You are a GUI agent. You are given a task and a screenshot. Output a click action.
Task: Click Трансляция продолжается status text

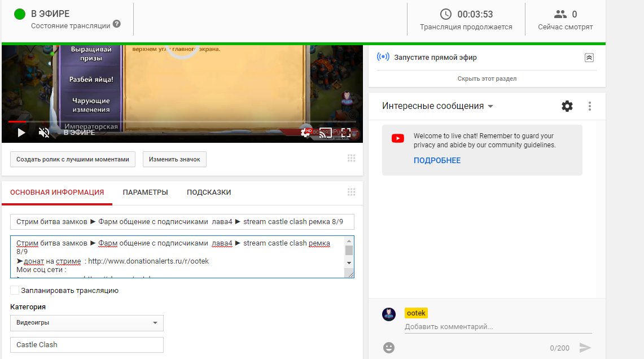click(466, 27)
